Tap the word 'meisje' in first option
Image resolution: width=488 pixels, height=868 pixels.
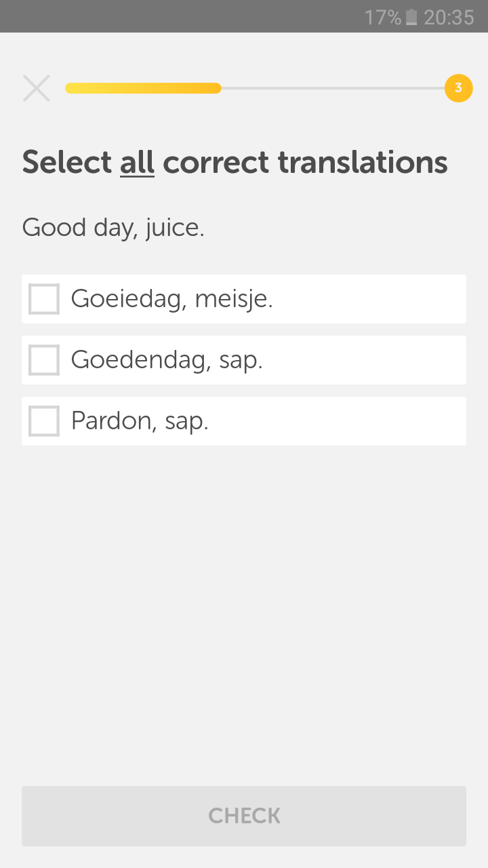click(x=233, y=299)
